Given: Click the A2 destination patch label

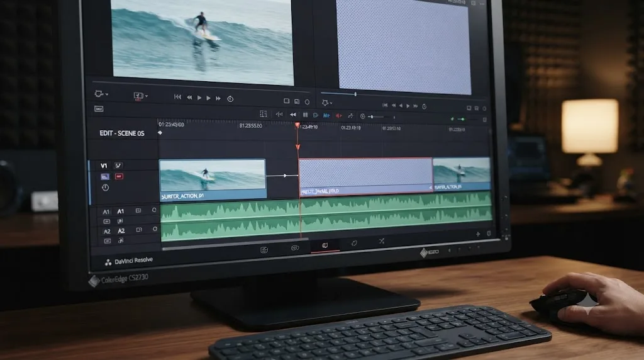Looking at the screenshot, I should pos(107,232).
